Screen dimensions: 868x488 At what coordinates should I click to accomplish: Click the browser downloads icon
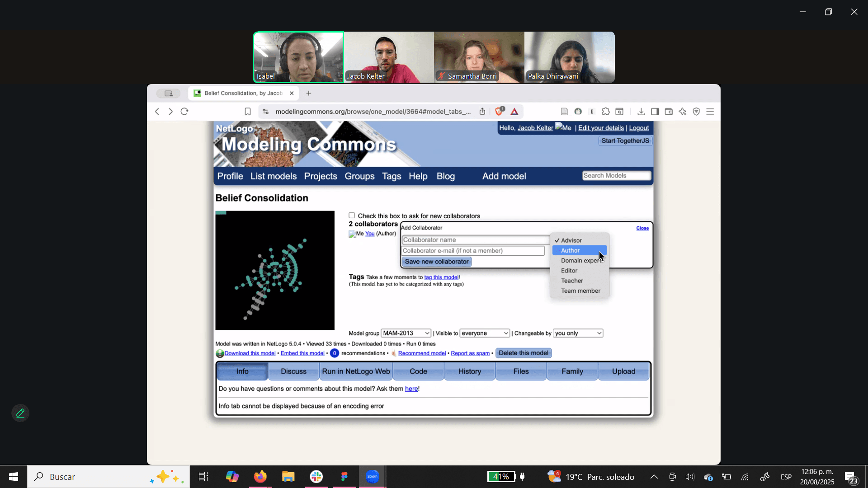click(641, 112)
